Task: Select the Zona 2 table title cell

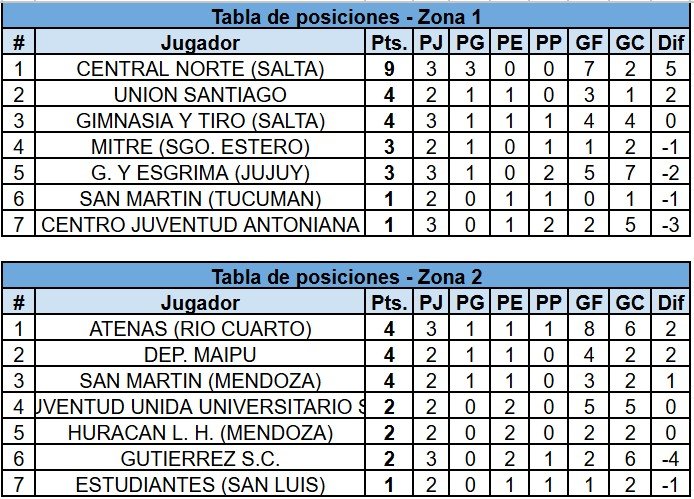Action: point(346,277)
